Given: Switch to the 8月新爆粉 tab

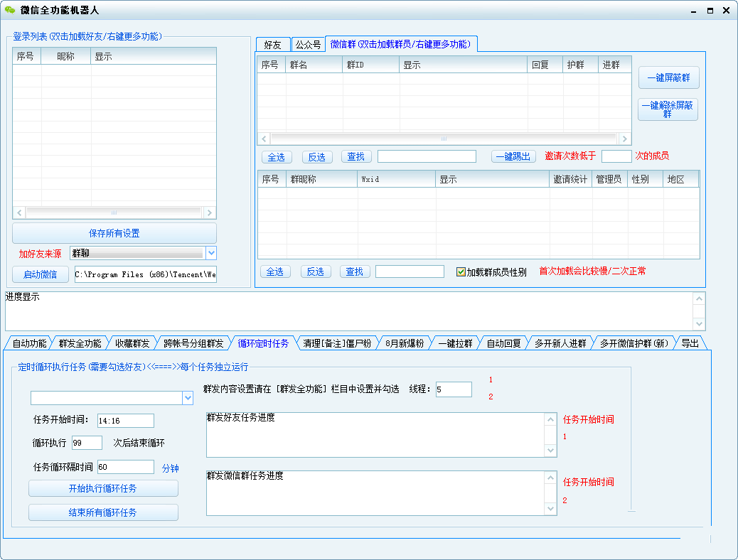Looking at the screenshot, I should point(405,343).
